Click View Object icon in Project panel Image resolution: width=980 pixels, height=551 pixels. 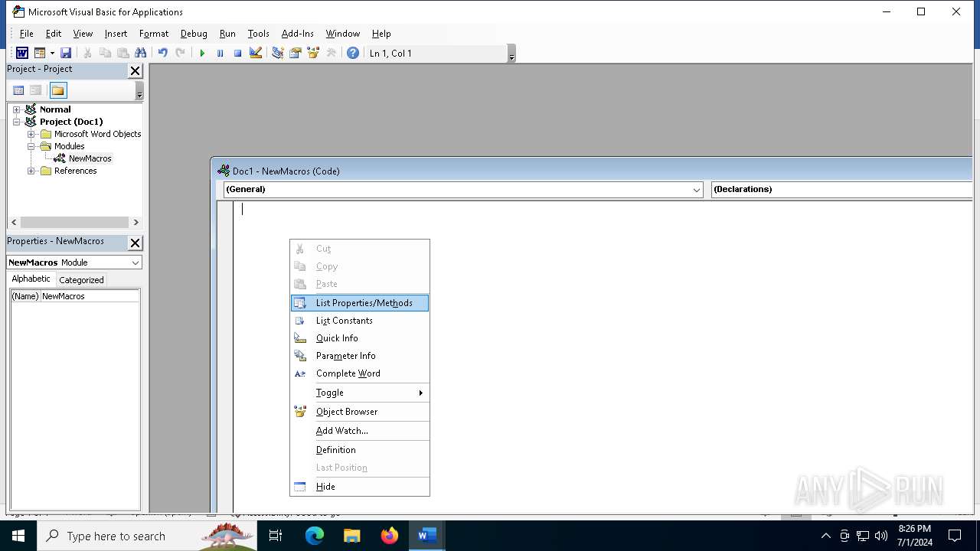point(35,90)
